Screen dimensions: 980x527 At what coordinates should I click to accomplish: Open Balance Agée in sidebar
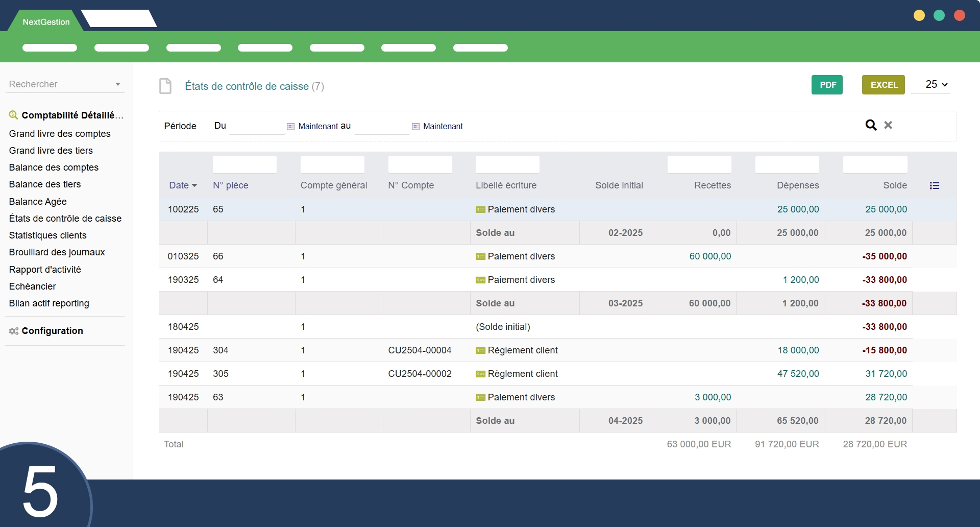[38, 202]
